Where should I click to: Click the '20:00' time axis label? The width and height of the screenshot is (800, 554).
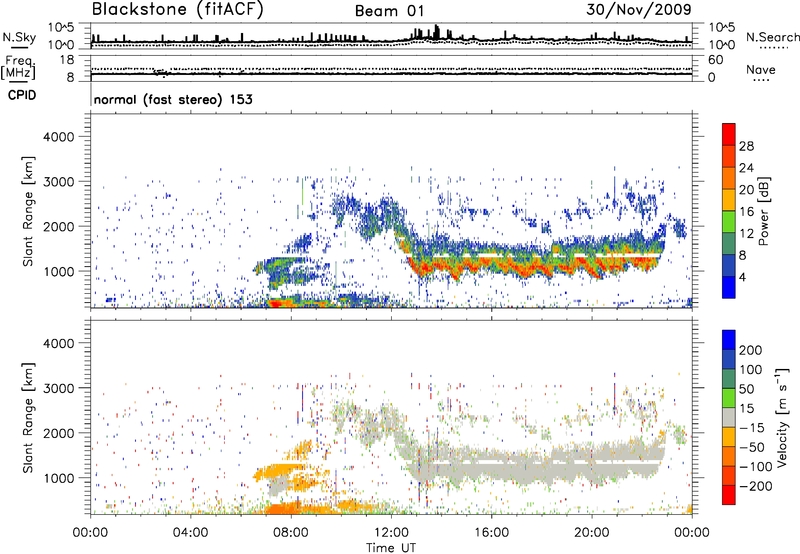click(x=592, y=533)
